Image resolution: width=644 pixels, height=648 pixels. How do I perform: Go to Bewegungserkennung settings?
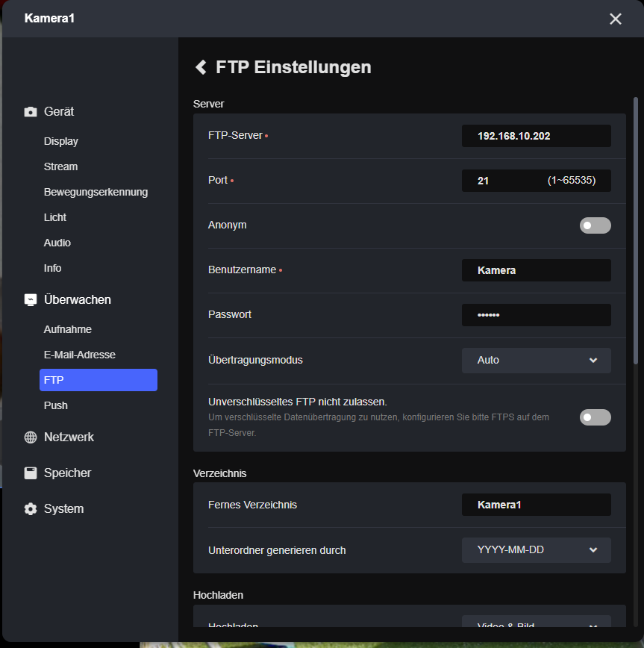coord(96,192)
